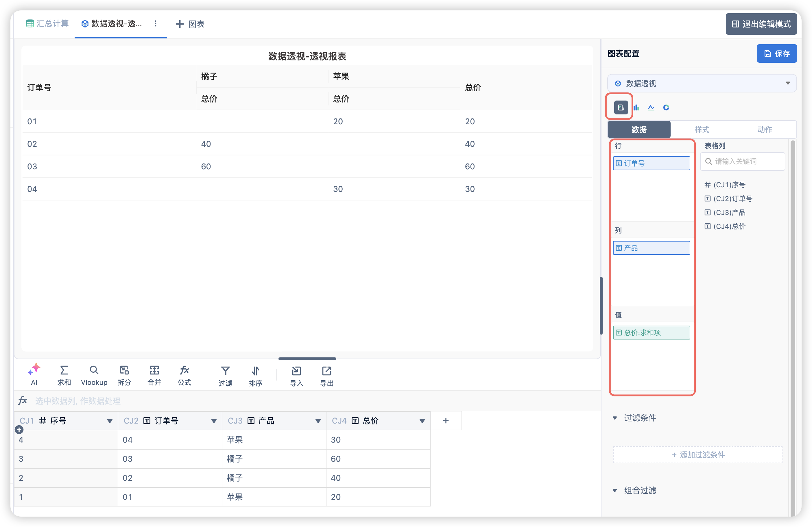The image size is (812, 527).
Task: Click the horizontal splitter handle below the report
Action: coord(307,359)
